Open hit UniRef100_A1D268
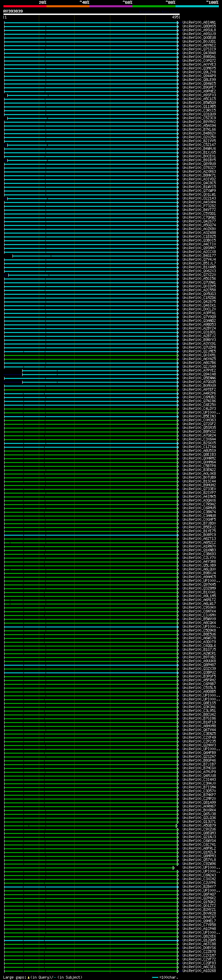This screenshot has width=222, height=980. (x=199, y=971)
